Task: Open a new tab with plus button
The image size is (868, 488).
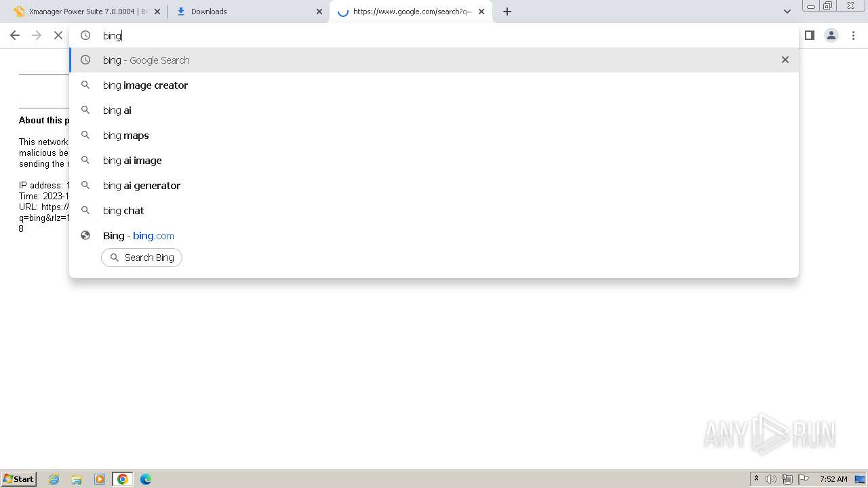Action: tap(507, 12)
